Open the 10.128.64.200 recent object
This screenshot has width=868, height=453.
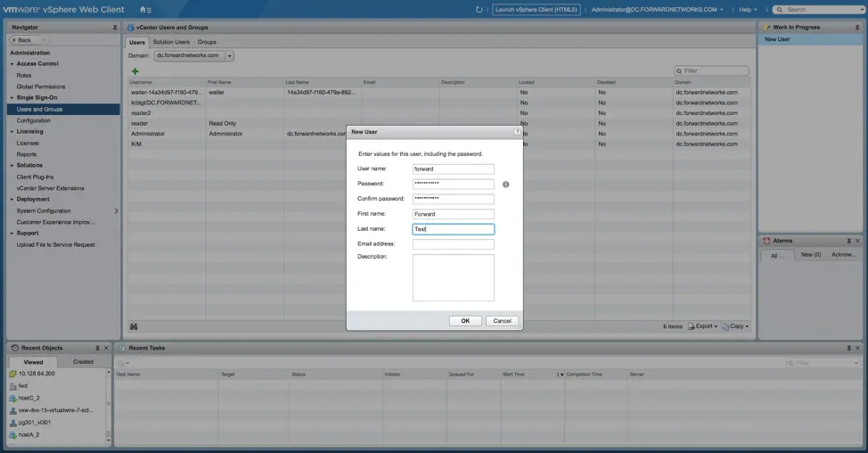(37, 374)
